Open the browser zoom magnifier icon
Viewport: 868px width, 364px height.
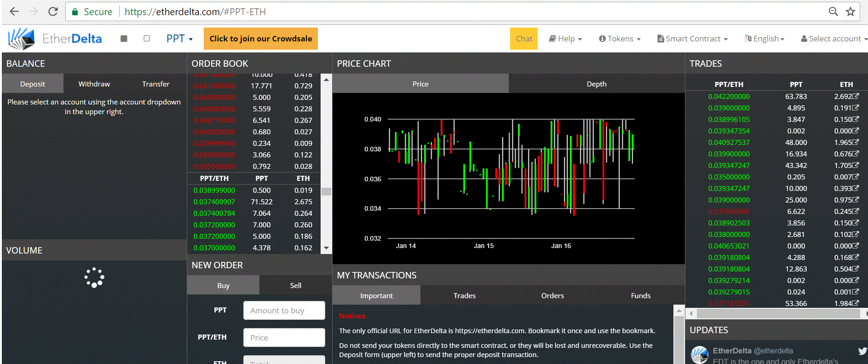point(833,12)
